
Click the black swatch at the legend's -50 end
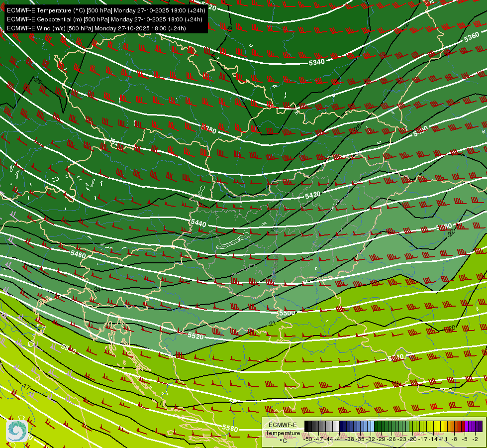[306, 426]
